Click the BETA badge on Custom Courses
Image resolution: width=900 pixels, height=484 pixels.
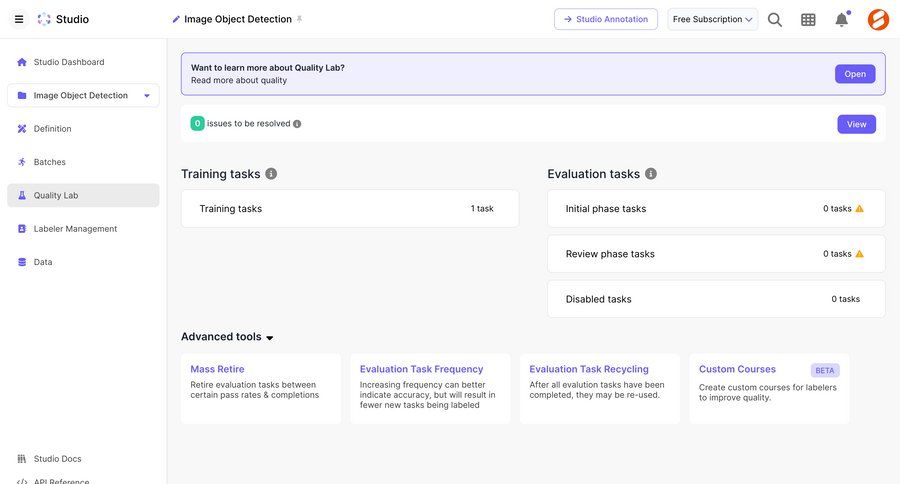[825, 370]
